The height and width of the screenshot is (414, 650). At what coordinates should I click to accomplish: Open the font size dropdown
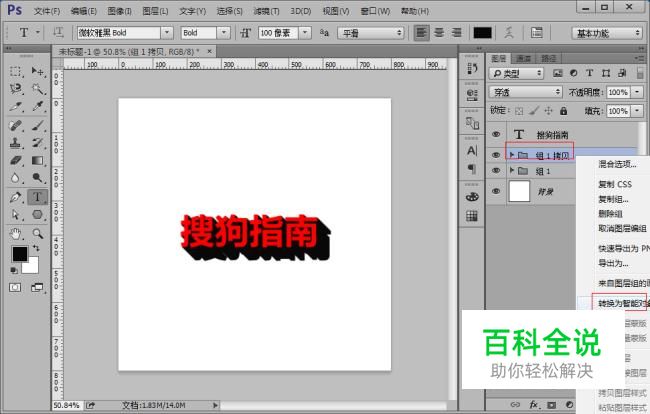click(x=305, y=32)
